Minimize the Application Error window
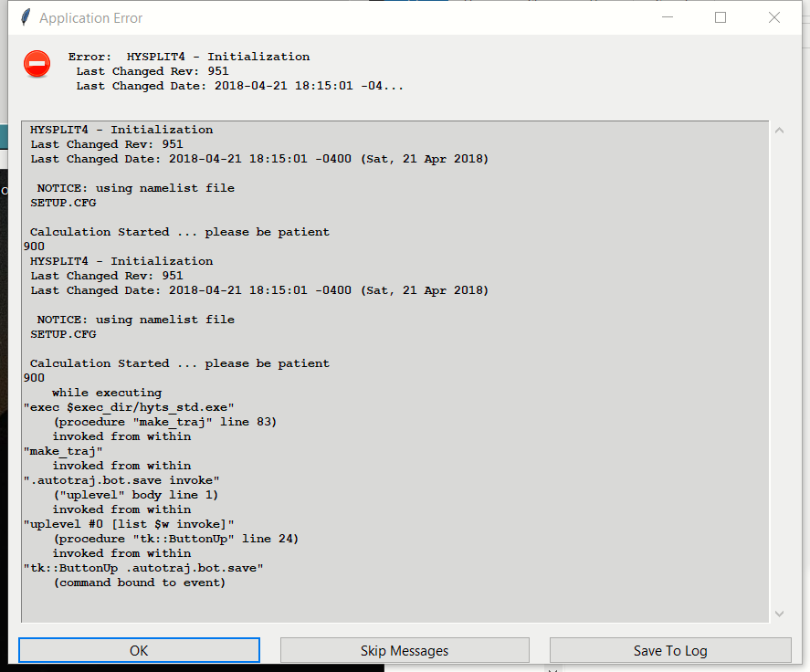Screen dimensions: 810x672 point(668,17)
